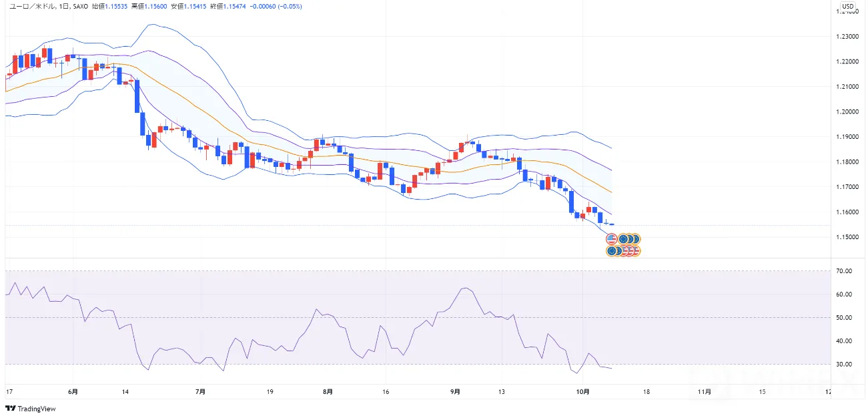Select the RSI indicator line

(x=307, y=327)
